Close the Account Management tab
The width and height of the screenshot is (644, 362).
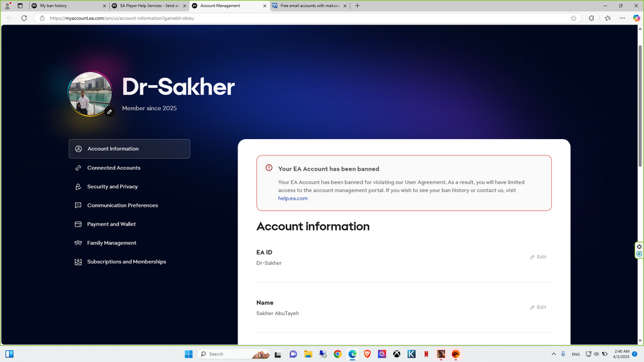[x=265, y=6]
